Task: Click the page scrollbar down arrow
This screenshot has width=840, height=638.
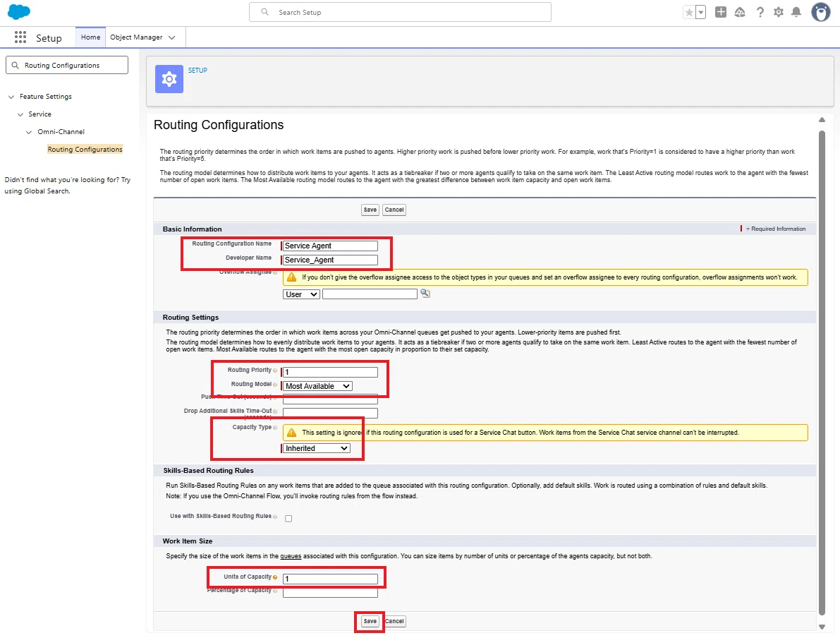Action: click(x=822, y=627)
